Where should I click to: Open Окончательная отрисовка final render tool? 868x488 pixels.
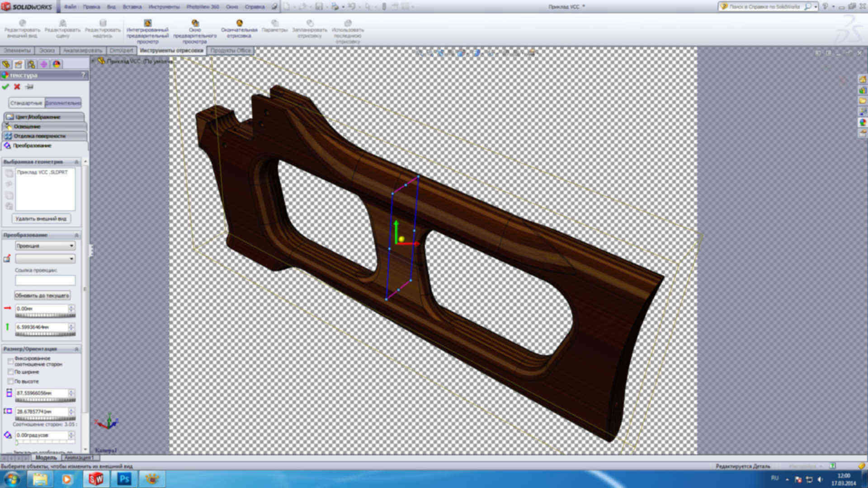[239, 29]
